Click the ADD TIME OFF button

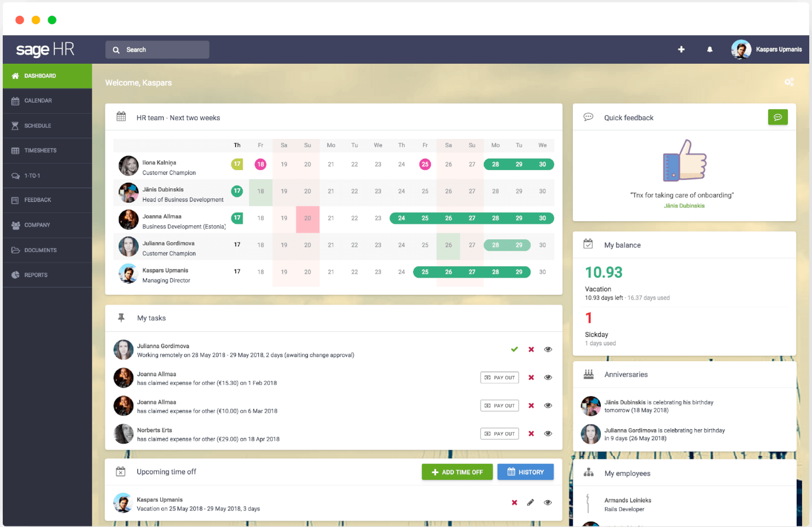tap(457, 472)
